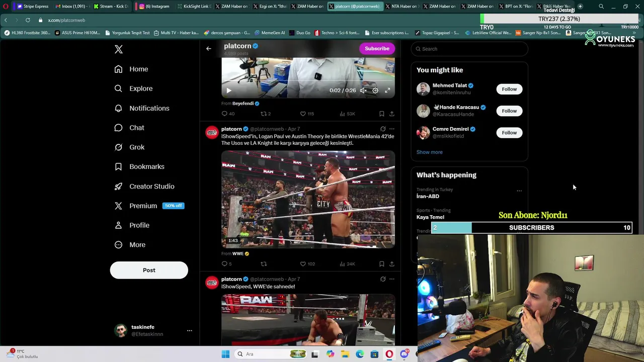Viewport: 644px width, 362px height.
Task: Open Kaya Temel trending topic
Action: click(430, 217)
